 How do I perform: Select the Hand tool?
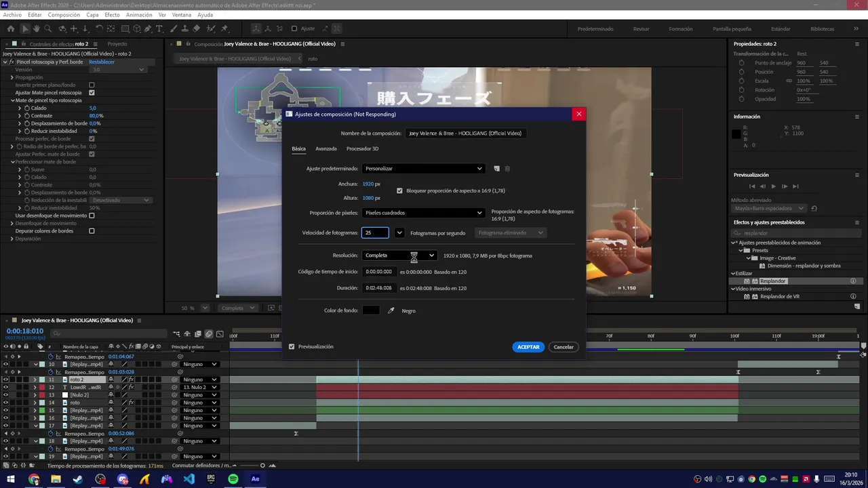point(36,28)
